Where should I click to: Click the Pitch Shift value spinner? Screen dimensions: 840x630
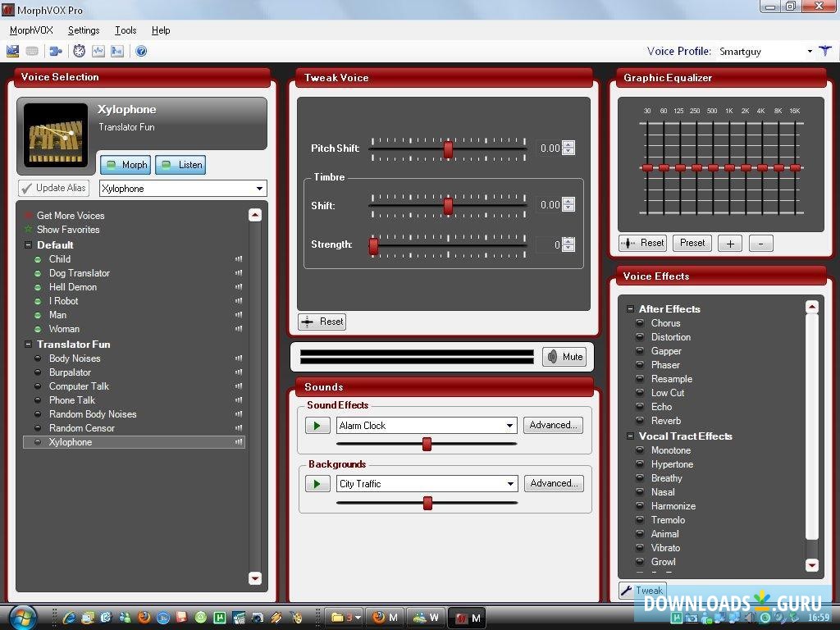[569, 148]
